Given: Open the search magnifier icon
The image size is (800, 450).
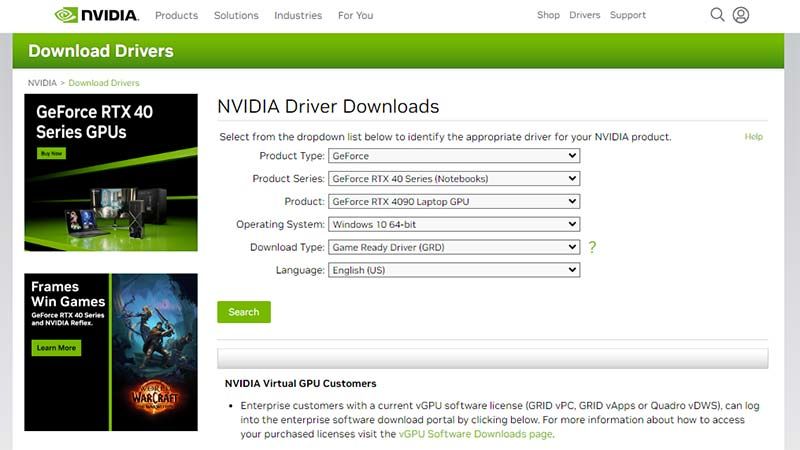Looking at the screenshot, I should click(717, 15).
